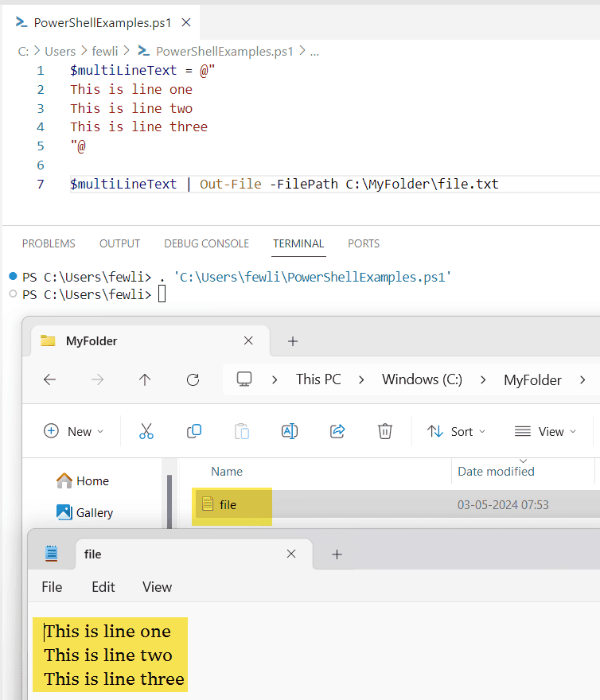Delete the file using trash icon
This screenshot has width=600, height=700.
(x=384, y=430)
